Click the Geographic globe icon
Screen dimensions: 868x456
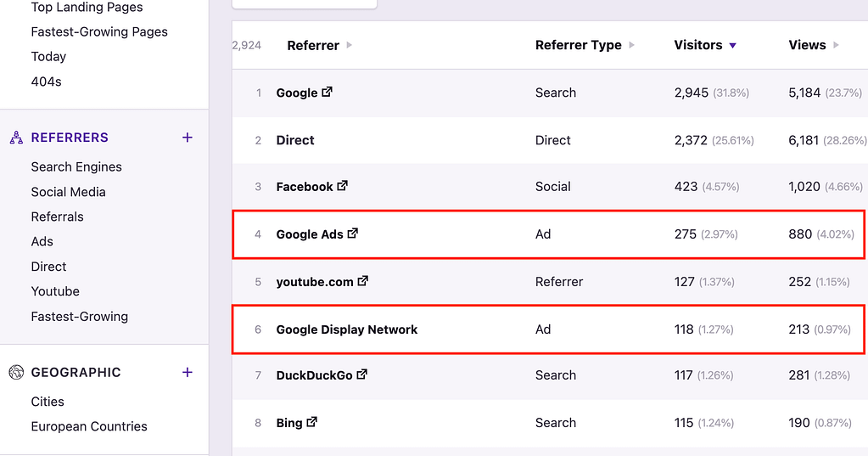click(16, 372)
